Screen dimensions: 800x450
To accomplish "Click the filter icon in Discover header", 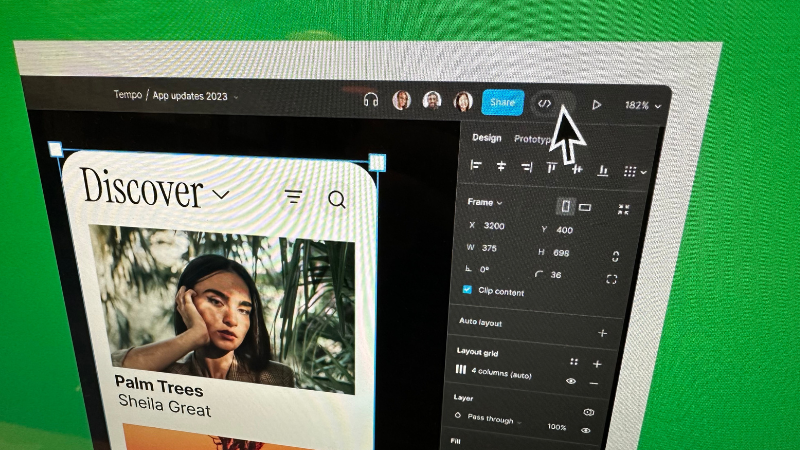I will [x=293, y=196].
